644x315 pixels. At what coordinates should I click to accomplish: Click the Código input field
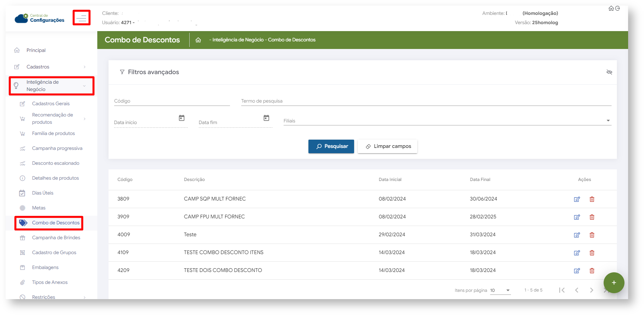[x=171, y=101]
